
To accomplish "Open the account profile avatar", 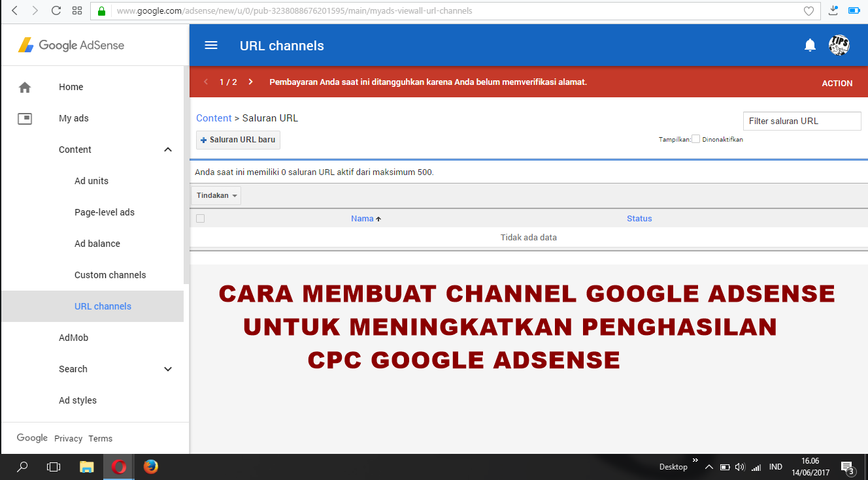I will (839, 45).
